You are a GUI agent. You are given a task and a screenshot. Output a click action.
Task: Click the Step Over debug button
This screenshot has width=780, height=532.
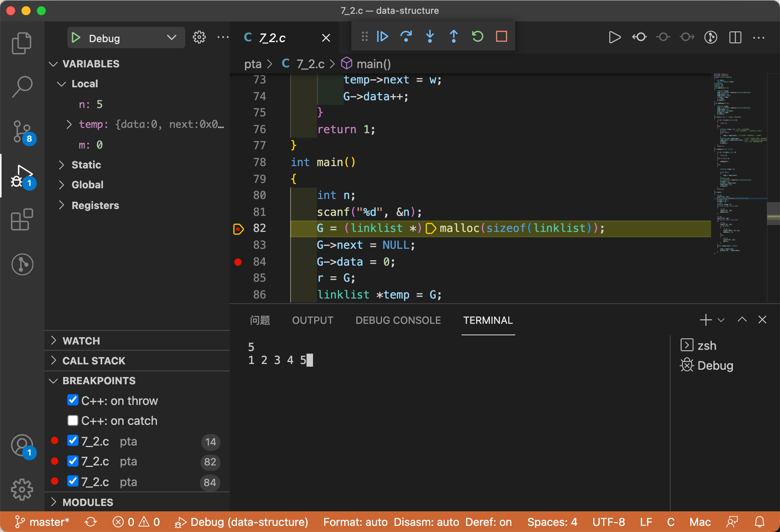(406, 37)
